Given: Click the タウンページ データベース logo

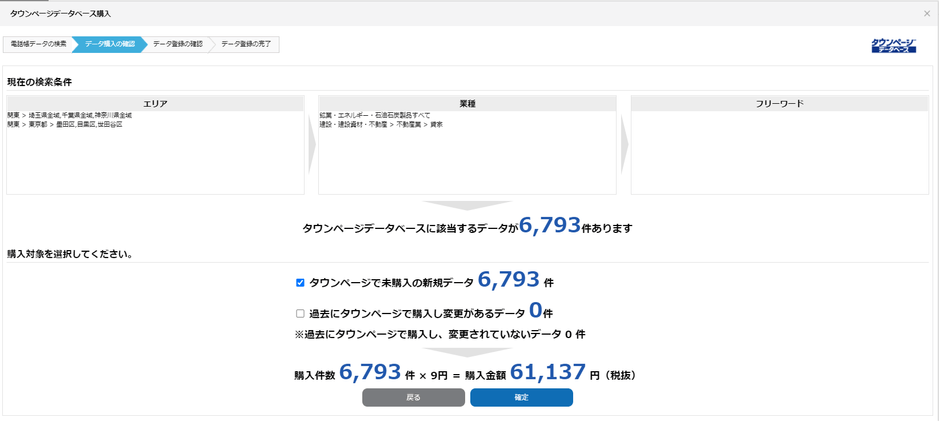Looking at the screenshot, I should tap(893, 46).
